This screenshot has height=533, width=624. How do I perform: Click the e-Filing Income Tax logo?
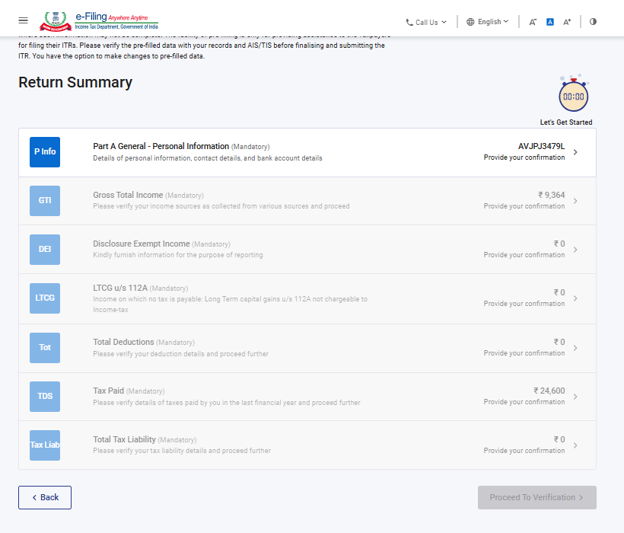[x=99, y=21]
